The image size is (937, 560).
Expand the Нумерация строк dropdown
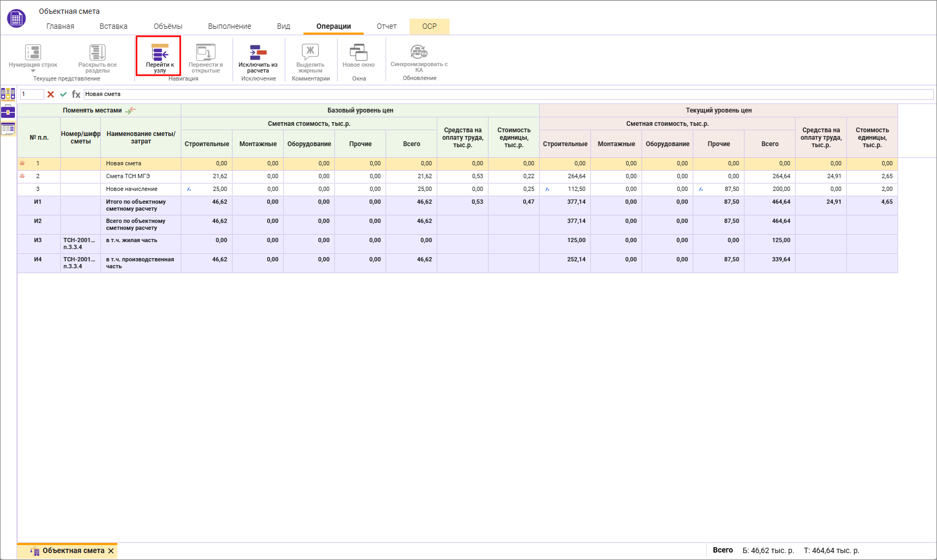pyautogui.click(x=33, y=70)
